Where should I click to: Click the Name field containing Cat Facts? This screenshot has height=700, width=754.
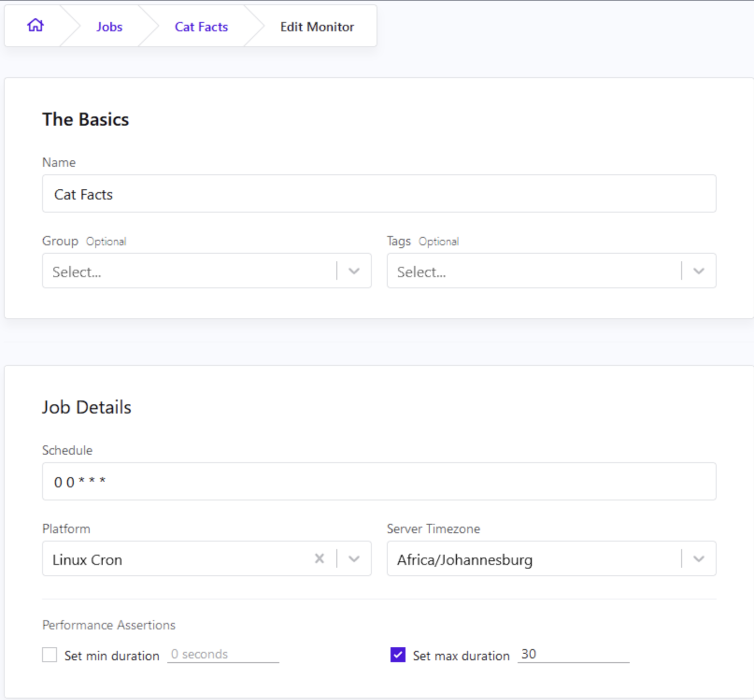pos(378,194)
